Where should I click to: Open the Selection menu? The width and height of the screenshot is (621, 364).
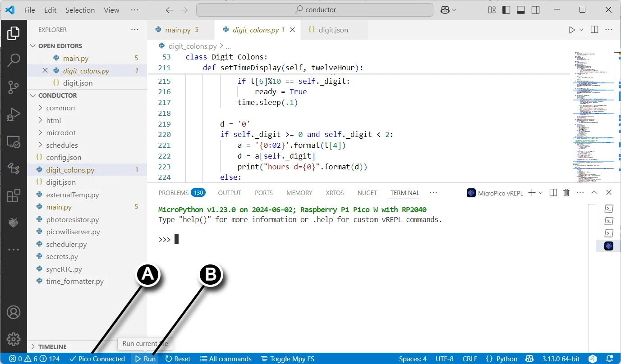coord(80,10)
